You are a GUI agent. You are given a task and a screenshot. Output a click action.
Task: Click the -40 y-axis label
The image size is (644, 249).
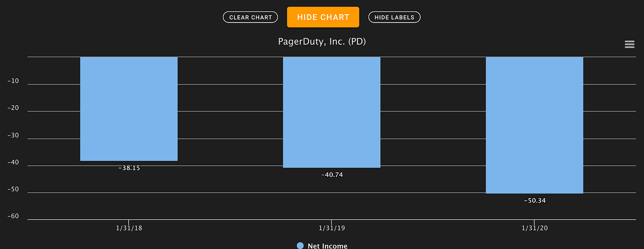pos(13,162)
